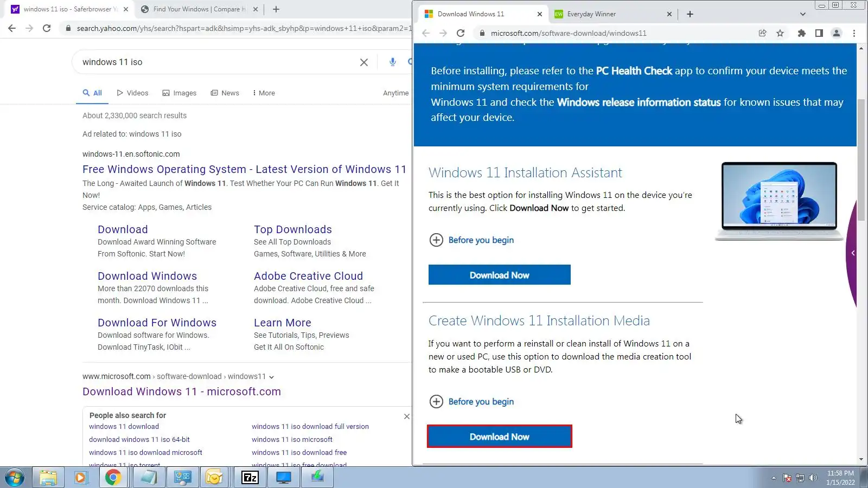The height and width of the screenshot is (488, 868).
Task: Open a new tab in the Yahoo search window
Action: [x=276, y=9]
